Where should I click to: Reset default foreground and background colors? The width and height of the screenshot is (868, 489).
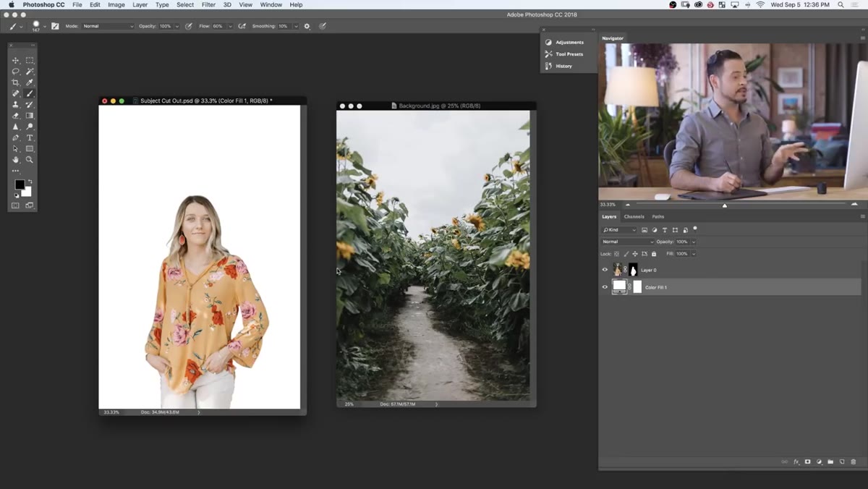(x=17, y=195)
